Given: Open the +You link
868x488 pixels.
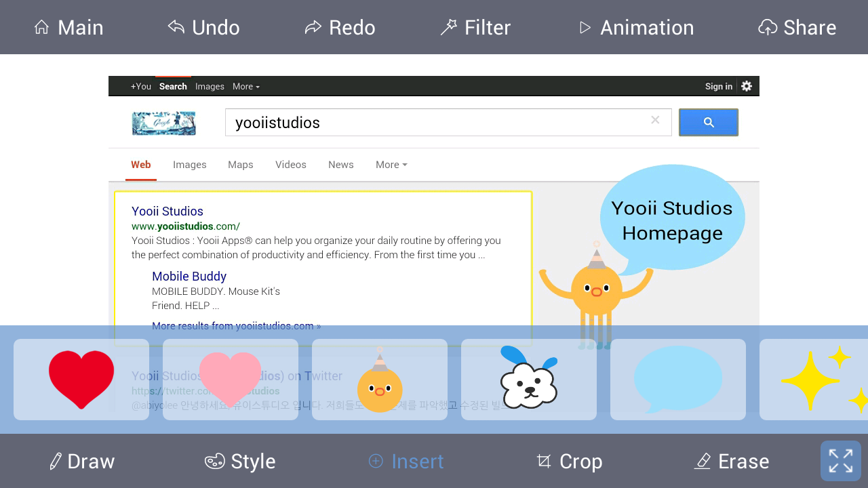Looking at the screenshot, I should 141,86.
